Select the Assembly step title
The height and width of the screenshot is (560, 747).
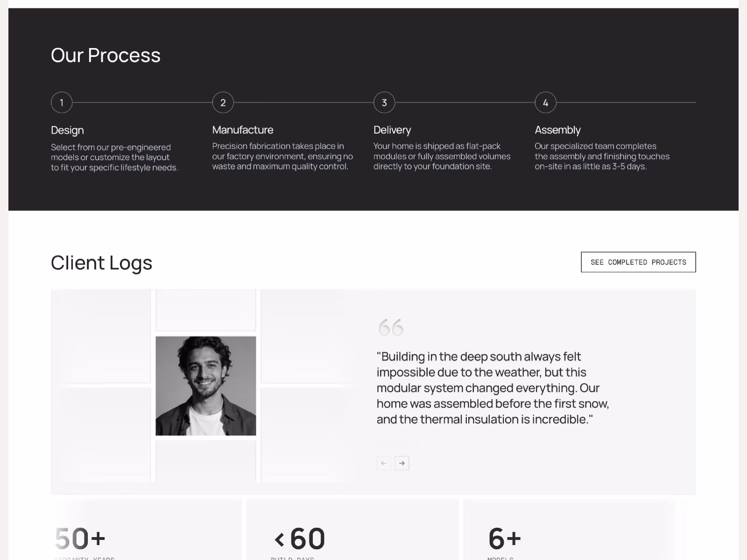tap(557, 130)
